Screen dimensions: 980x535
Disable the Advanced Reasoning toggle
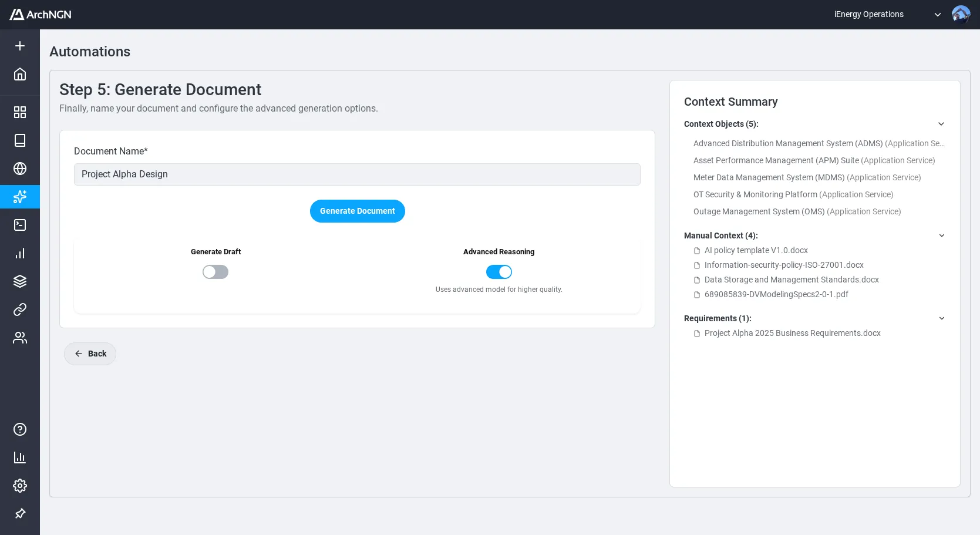[499, 271]
